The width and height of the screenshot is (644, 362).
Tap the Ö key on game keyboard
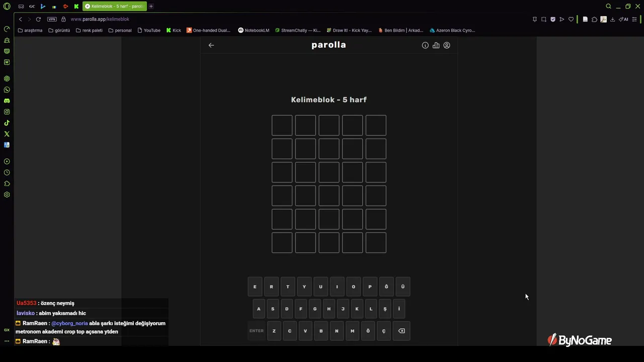coord(368,331)
